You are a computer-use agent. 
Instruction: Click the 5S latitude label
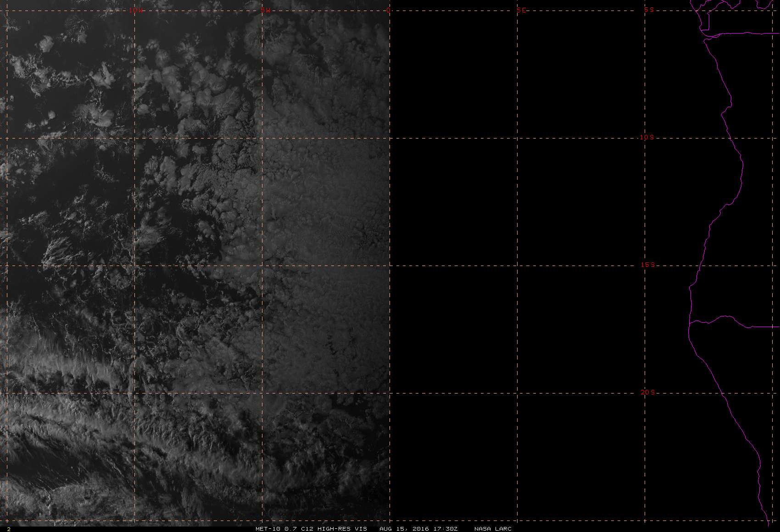pyautogui.click(x=649, y=10)
